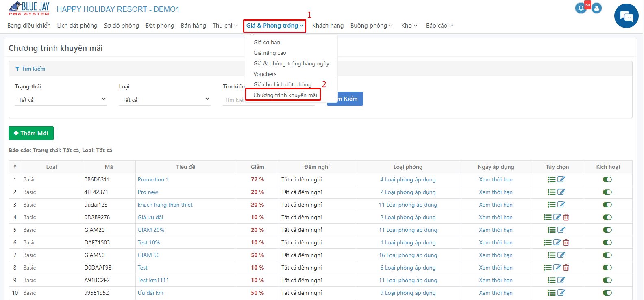Open the chat support bubble
This screenshot has height=300, width=644.
627,16
